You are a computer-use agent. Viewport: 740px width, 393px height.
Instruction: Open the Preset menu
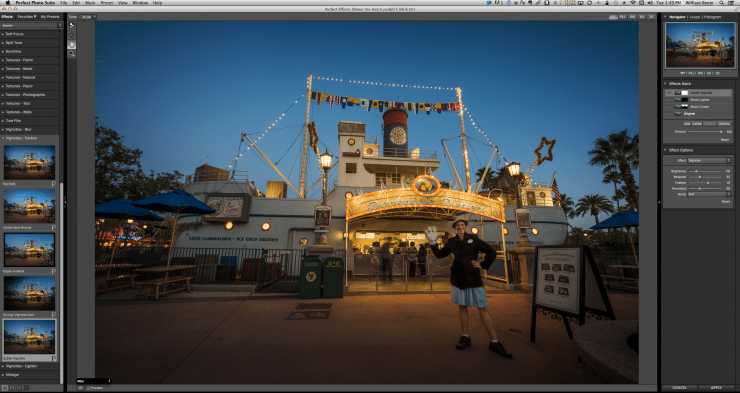point(107,3)
